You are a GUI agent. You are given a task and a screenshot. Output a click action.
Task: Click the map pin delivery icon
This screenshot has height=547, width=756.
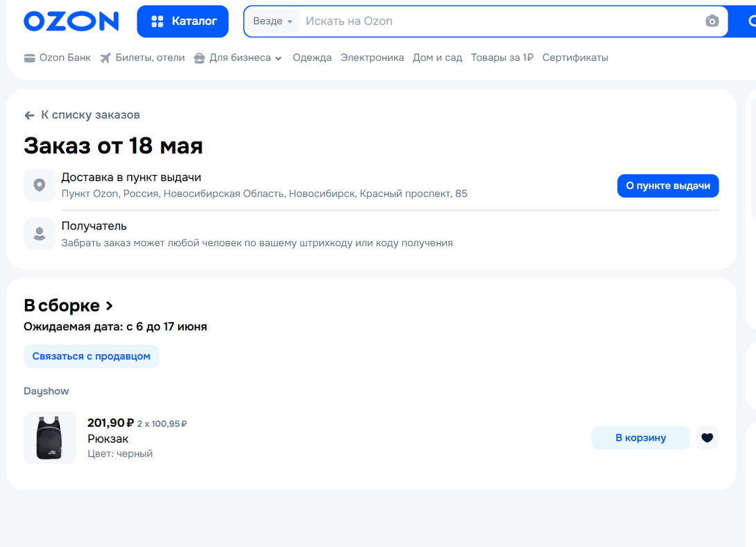[40, 185]
